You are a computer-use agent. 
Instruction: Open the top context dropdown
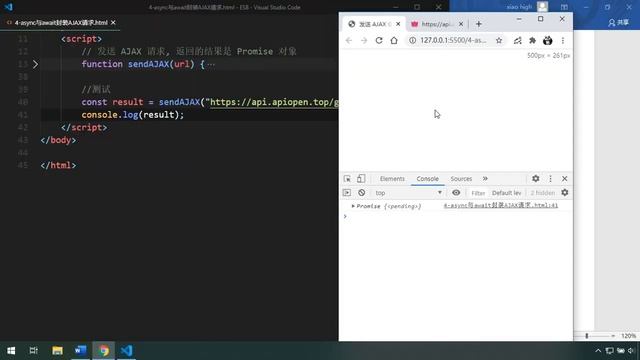click(408, 193)
